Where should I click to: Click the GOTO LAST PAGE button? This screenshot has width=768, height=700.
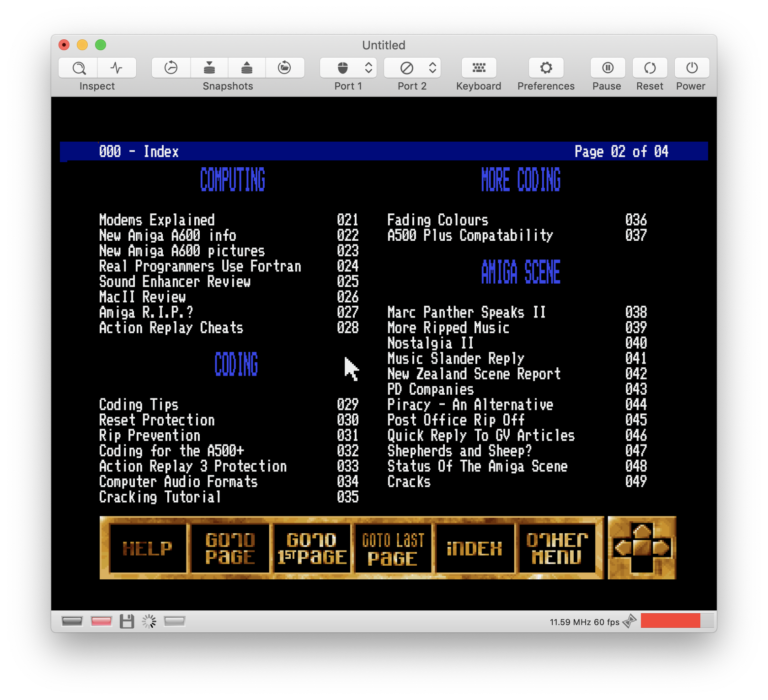(x=393, y=548)
